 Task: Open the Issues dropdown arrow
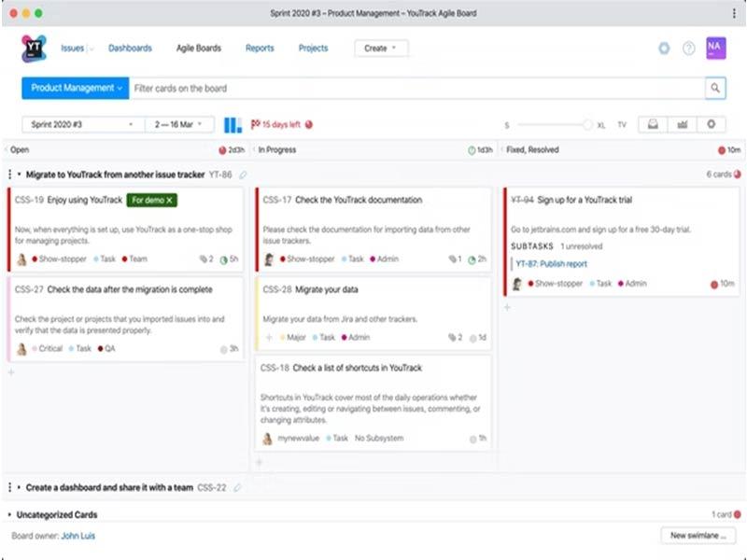coord(92,49)
